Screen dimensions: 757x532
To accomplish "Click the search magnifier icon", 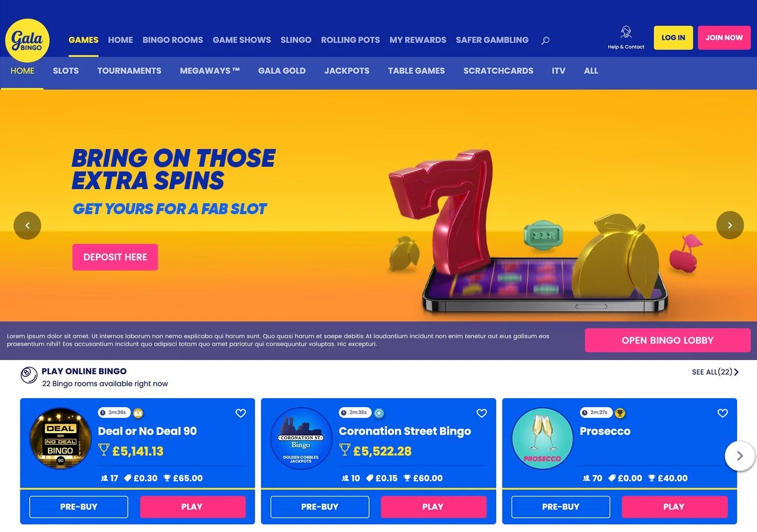I will (545, 40).
